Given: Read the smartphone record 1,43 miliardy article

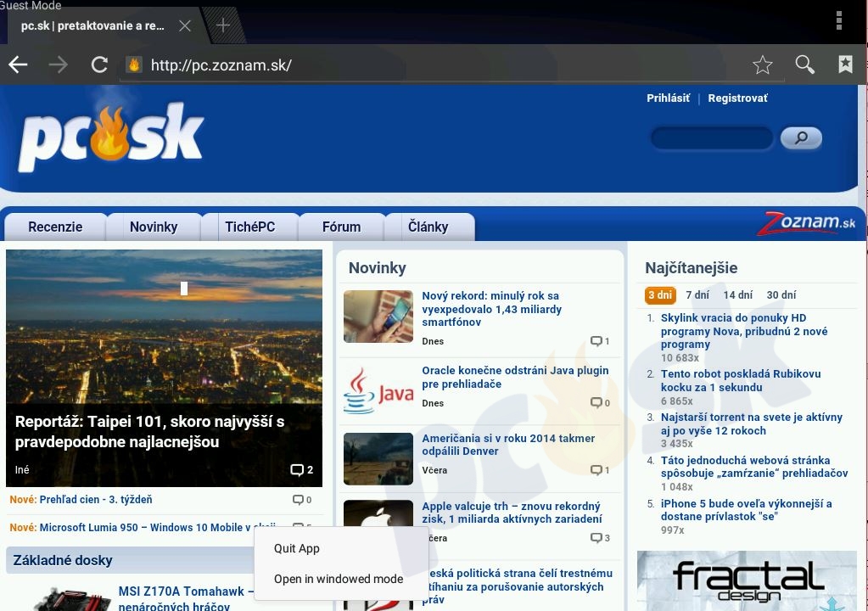Looking at the screenshot, I should click(491, 309).
